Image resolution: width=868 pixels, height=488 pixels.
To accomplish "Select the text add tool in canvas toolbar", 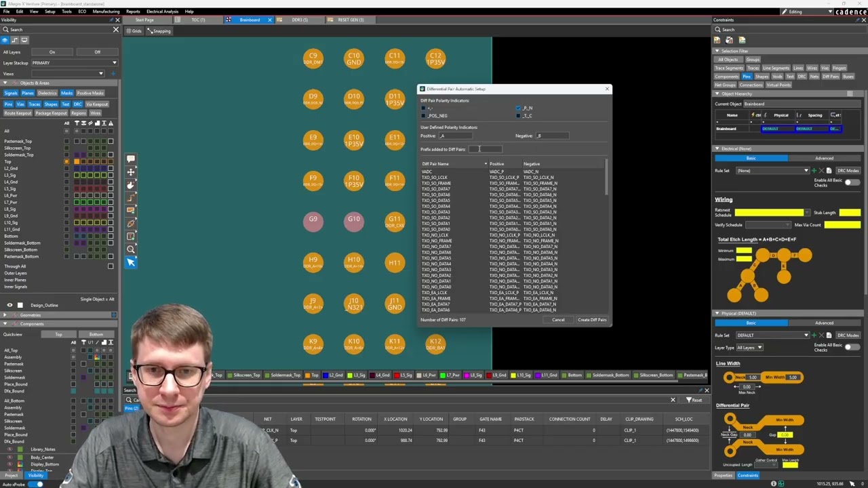I will click(x=131, y=237).
